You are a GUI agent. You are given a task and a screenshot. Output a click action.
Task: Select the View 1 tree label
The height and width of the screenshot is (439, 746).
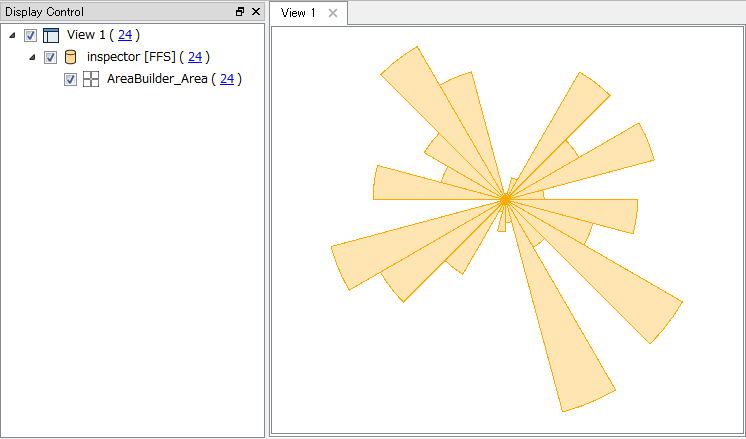click(86, 35)
